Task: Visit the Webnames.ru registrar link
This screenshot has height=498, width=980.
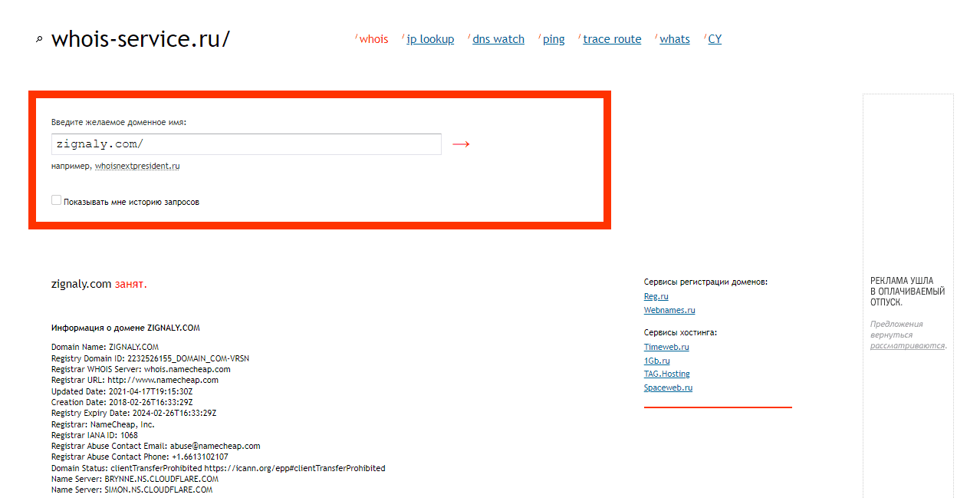Action: point(669,310)
